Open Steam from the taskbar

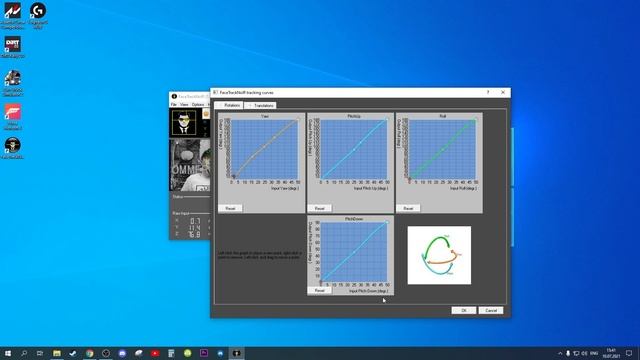(x=73, y=353)
